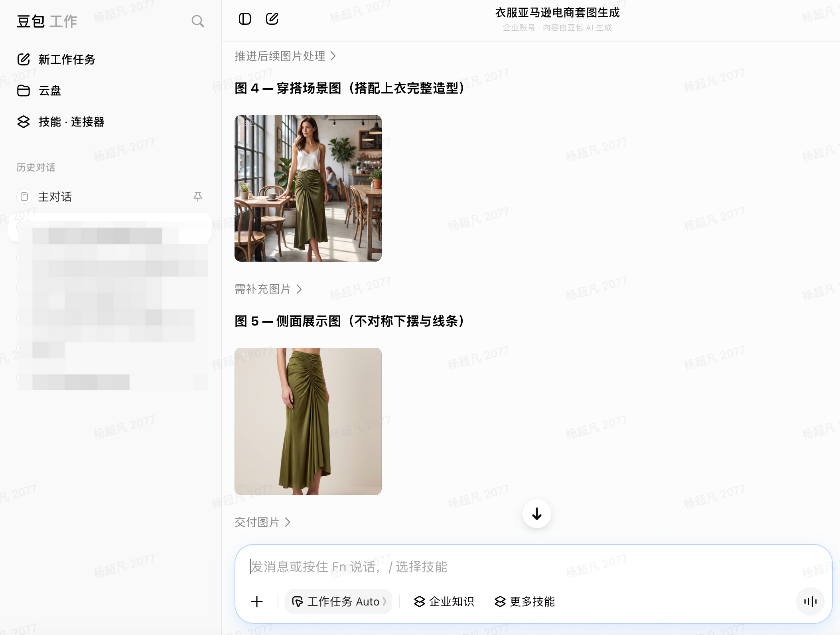This screenshot has height=635, width=840.
Task: Click the 工作任务 Auto mode icon
Action: [298, 601]
